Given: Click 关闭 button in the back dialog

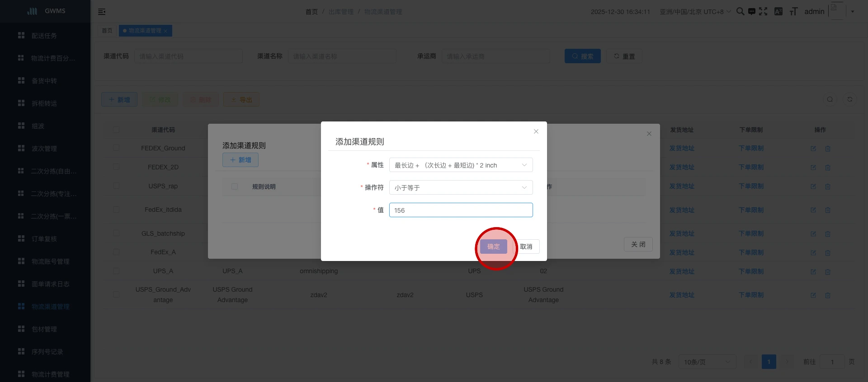Looking at the screenshot, I should click(638, 244).
